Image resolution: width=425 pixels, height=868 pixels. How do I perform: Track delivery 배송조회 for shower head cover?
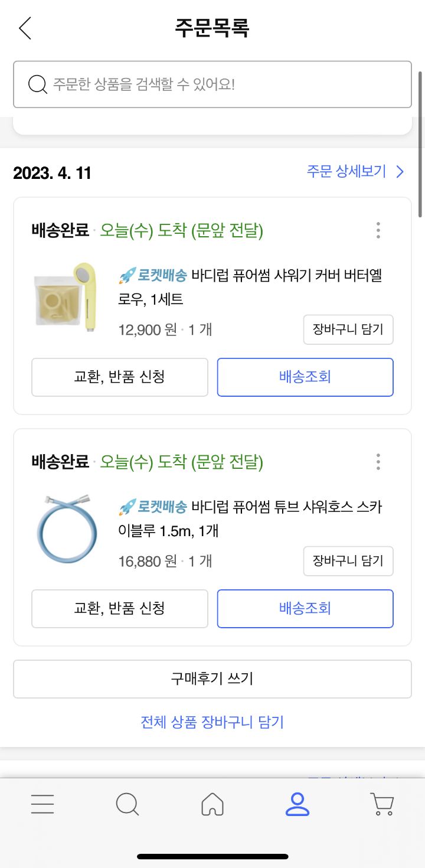pyautogui.click(x=305, y=377)
